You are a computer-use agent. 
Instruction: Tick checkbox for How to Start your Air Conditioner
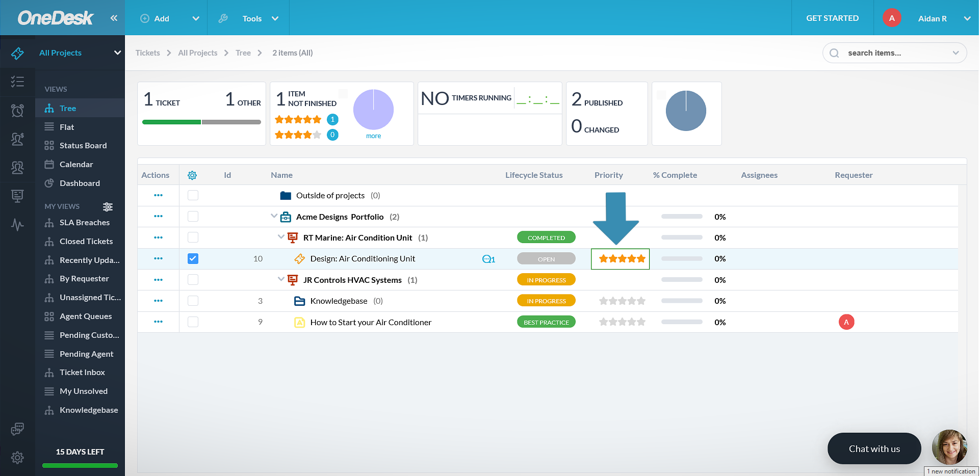(x=193, y=322)
